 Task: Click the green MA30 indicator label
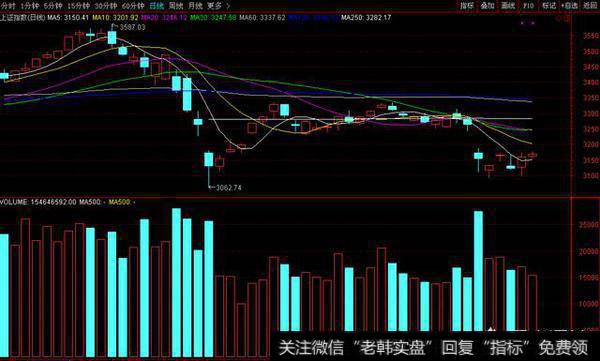click(213, 18)
